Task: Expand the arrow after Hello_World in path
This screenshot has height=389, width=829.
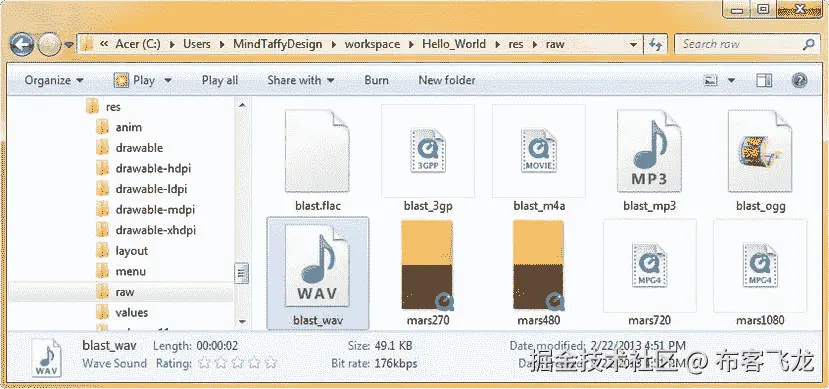Action: pos(497,45)
